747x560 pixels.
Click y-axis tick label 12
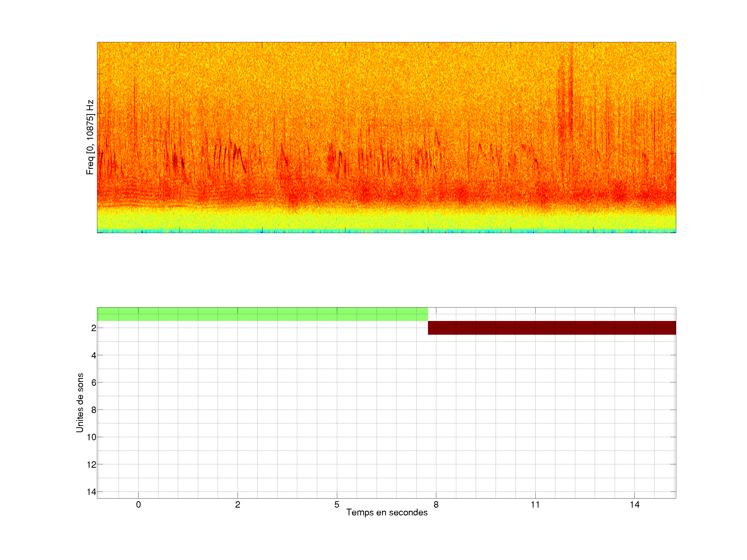pos(92,465)
